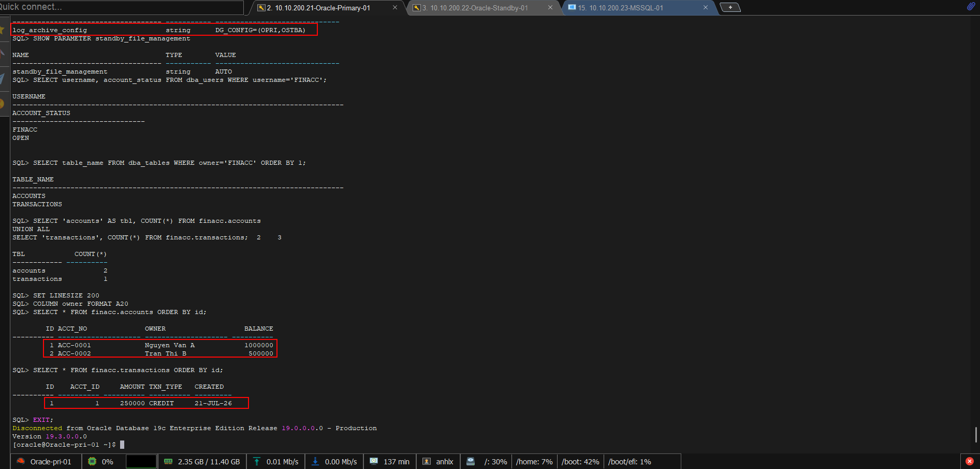Viewport: 980px width, 469px height.
Task: Click the yellow Disconnected word
Action: (37, 428)
